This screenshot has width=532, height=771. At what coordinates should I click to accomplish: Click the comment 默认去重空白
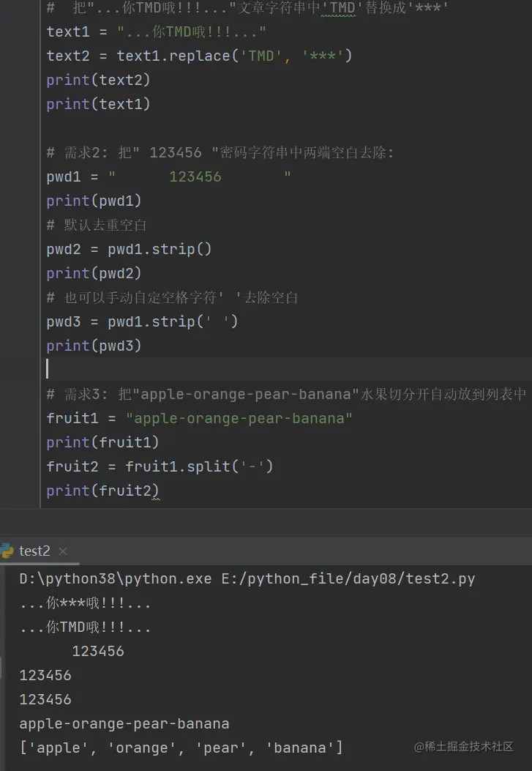(97, 225)
